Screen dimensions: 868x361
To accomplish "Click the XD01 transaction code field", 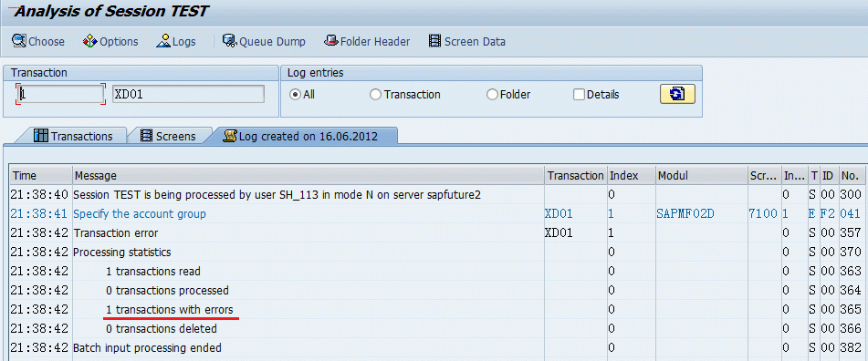I will (x=188, y=94).
